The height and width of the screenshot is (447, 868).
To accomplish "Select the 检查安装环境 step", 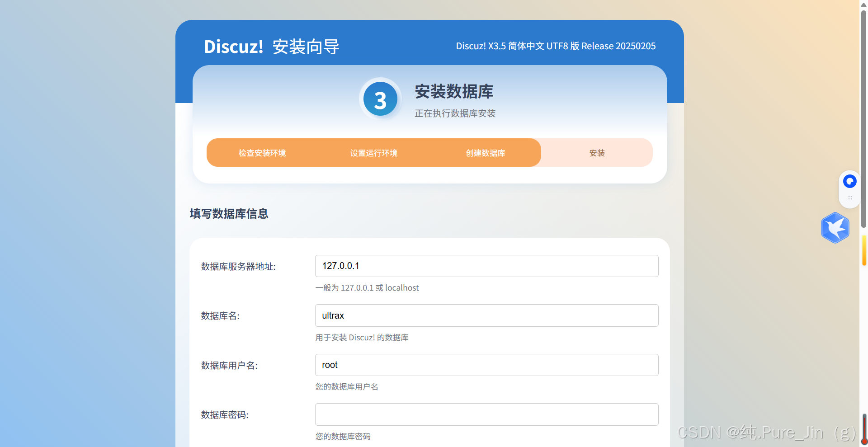I will [262, 153].
